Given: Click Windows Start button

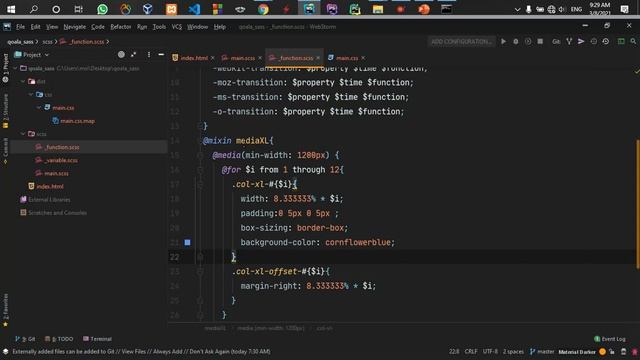Looking at the screenshot, I should (x=11, y=9).
